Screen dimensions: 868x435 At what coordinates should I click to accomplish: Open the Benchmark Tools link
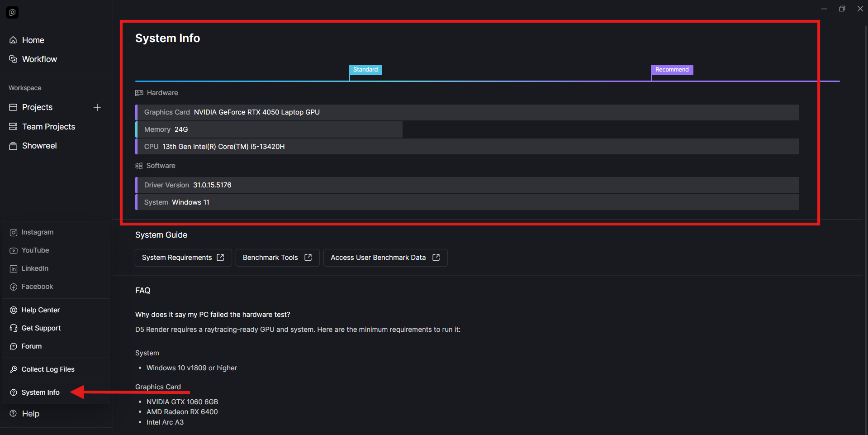coord(277,258)
